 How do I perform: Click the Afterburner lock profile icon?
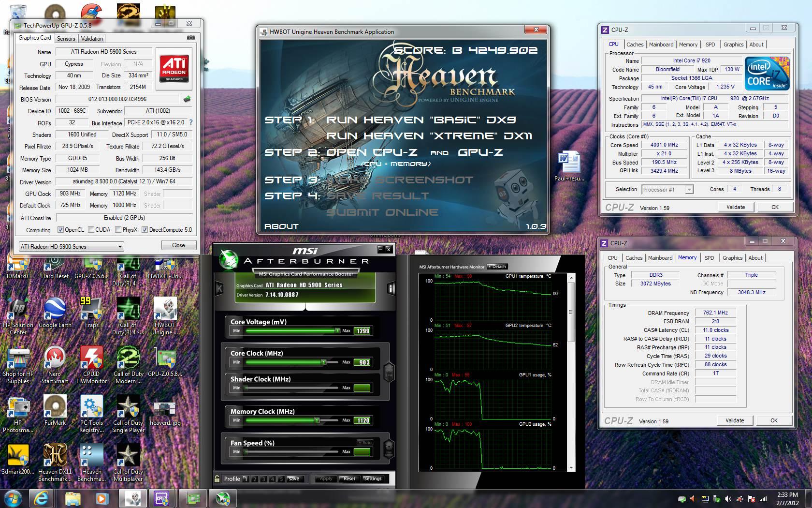[x=217, y=478]
